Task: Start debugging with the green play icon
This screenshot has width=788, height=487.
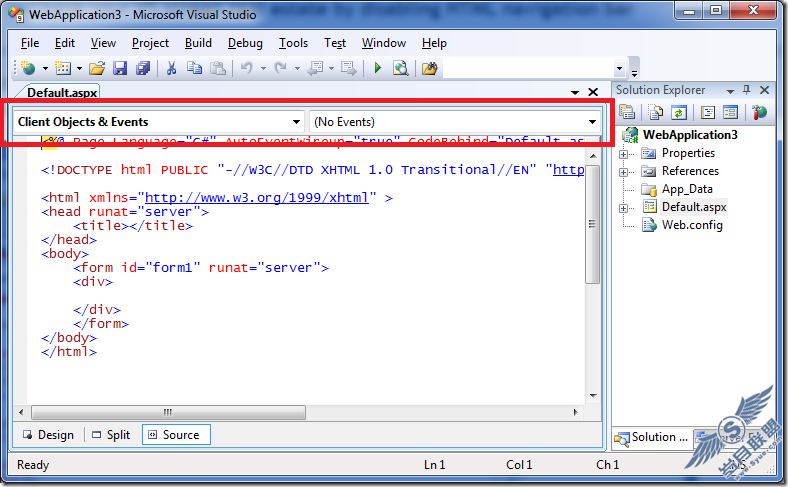Action: pyautogui.click(x=378, y=68)
